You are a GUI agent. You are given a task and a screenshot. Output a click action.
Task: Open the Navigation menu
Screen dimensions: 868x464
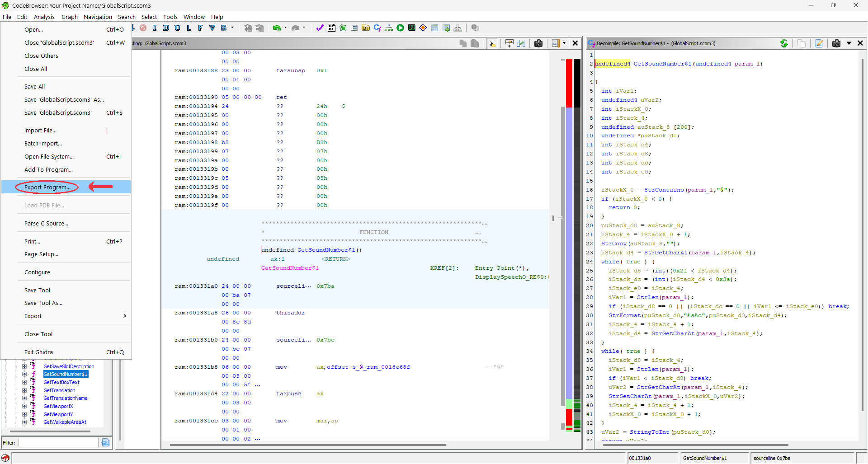pos(98,17)
